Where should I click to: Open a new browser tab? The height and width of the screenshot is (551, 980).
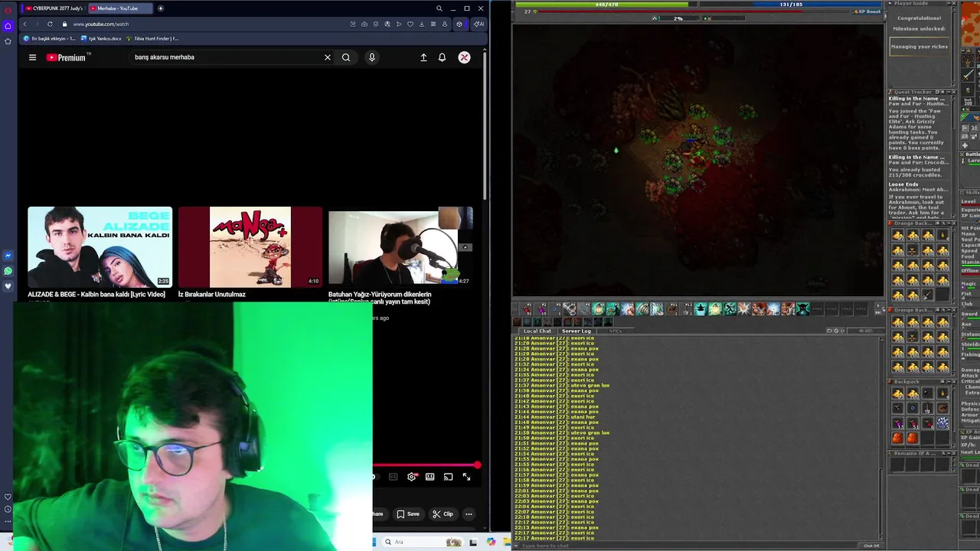161,8
